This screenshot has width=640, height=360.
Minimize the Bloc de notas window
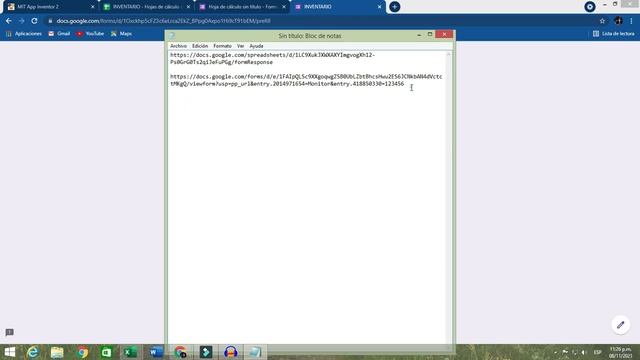click(x=419, y=35)
